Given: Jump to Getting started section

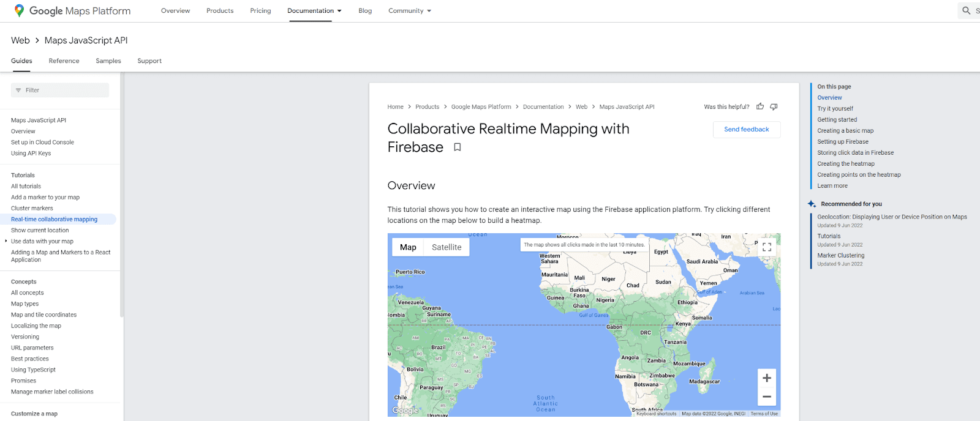Looking at the screenshot, I should pos(837,120).
